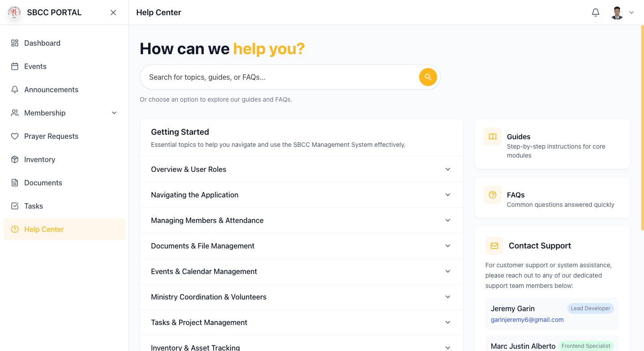Open Dashboard from the sidebar
Screen dimensions: 644x351
[x=42, y=43]
